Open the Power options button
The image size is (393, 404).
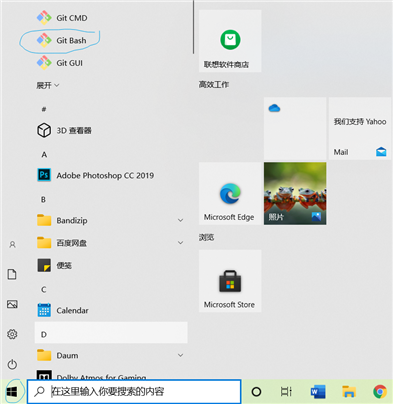click(x=12, y=364)
